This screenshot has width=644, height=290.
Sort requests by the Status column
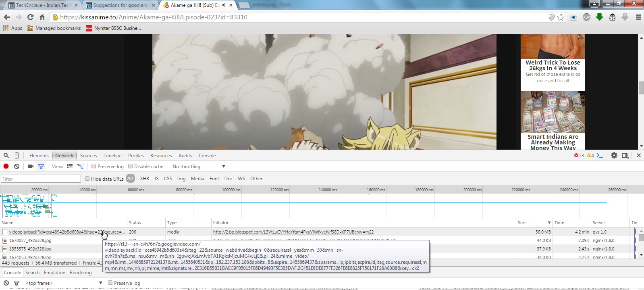point(146,223)
